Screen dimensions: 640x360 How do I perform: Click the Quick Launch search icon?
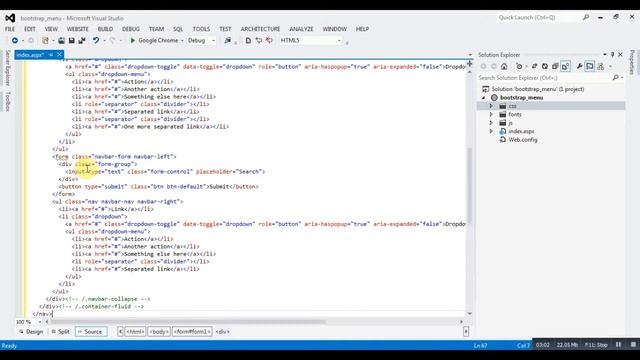pyautogui.click(x=586, y=18)
